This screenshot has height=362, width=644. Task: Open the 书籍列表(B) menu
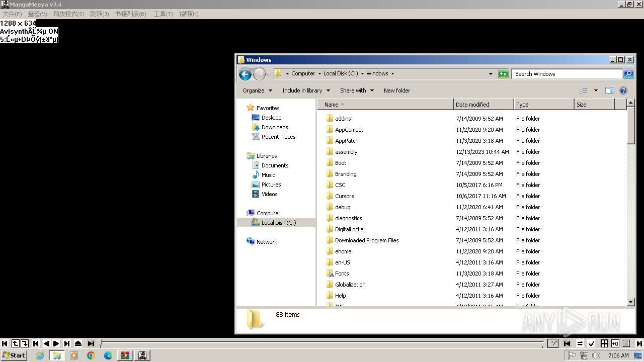coord(130,14)
